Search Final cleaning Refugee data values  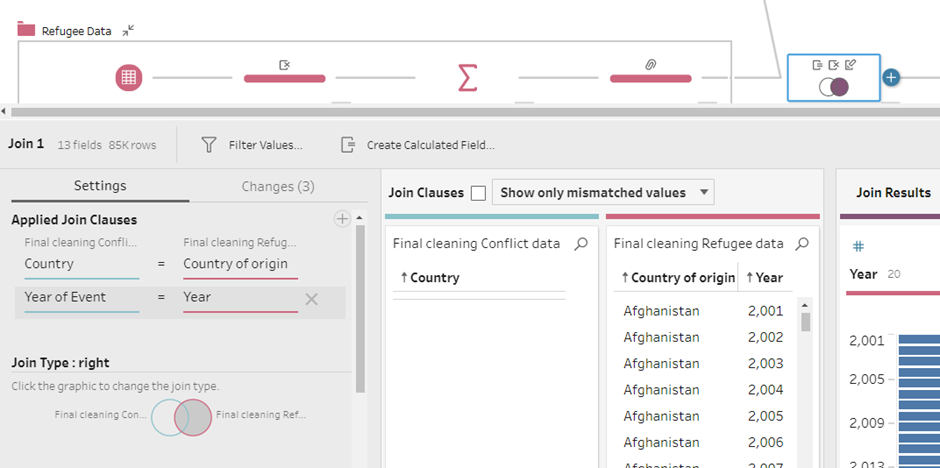pos(802,243)
